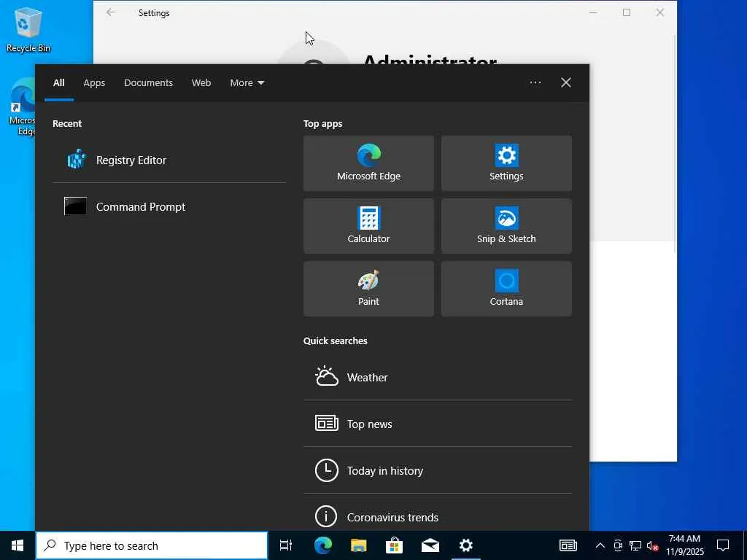Switch to the Apps search tab

pos(94,83)
